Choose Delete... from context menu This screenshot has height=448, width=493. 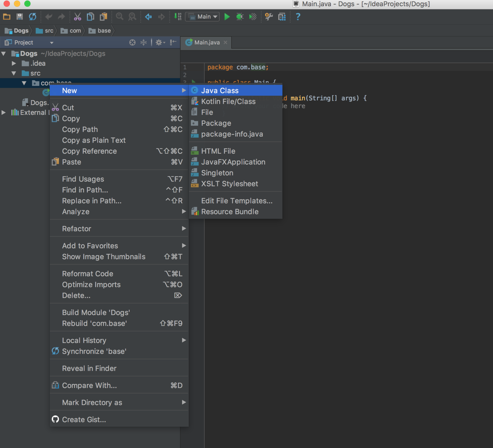[x=119, y=295]
